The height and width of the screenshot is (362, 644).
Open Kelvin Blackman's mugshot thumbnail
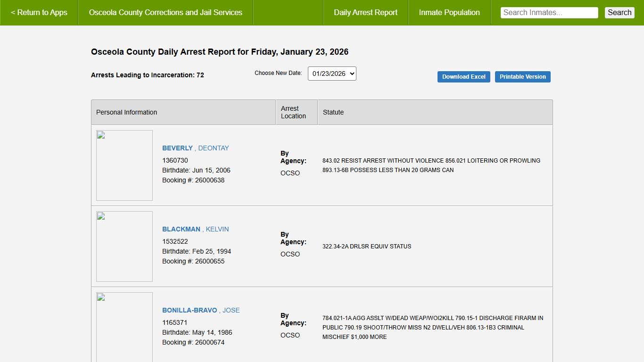(124, 247)
